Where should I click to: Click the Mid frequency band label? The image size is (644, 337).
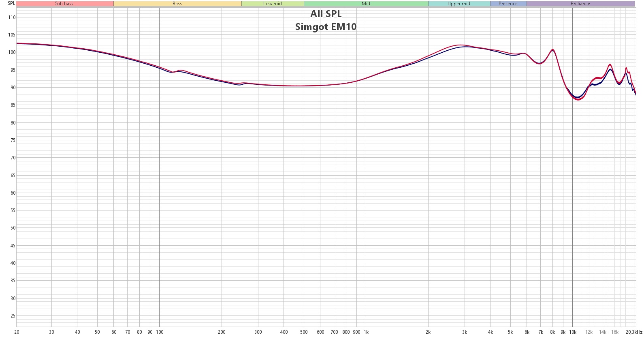[366, 4]
